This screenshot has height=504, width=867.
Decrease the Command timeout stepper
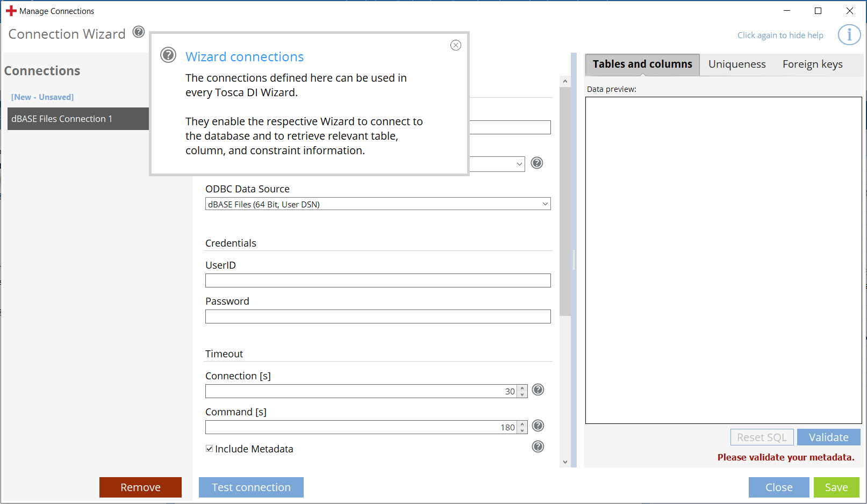tap(522, 430)
